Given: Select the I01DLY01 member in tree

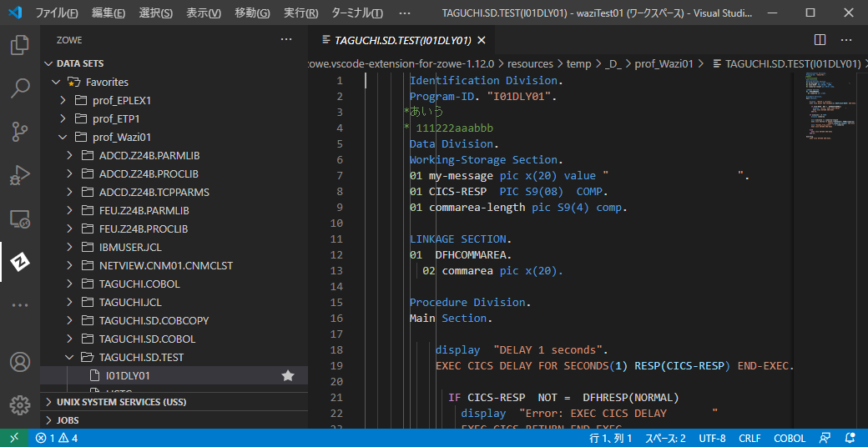Looking at the screenshot, I should coord(174,375).
